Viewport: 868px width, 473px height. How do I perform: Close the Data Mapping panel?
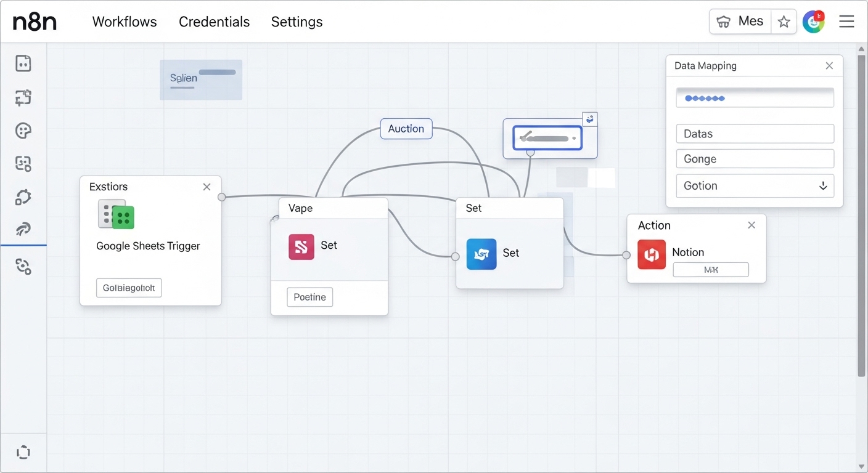[x=829, y=66]
